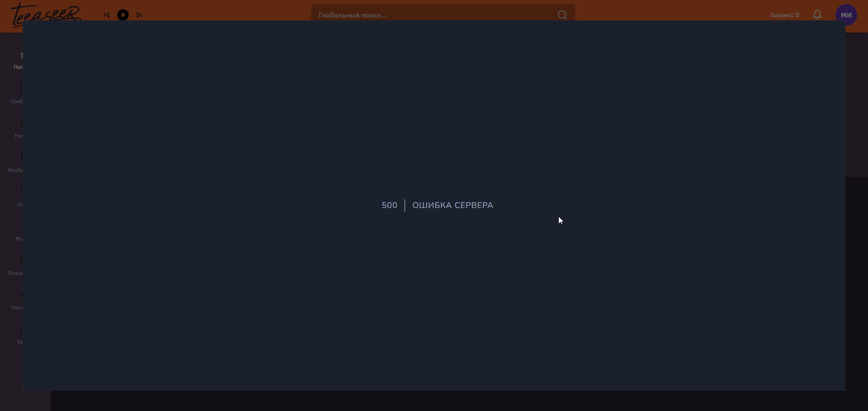Click the logout item at sidebar bottom
This screenshot has height=411, width=868.
coord(19,335)
